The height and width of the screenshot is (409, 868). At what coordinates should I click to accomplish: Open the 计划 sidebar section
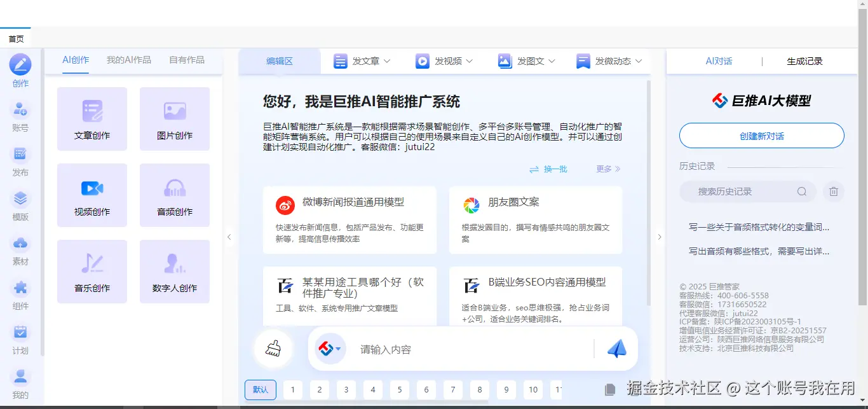pos(20,338)
